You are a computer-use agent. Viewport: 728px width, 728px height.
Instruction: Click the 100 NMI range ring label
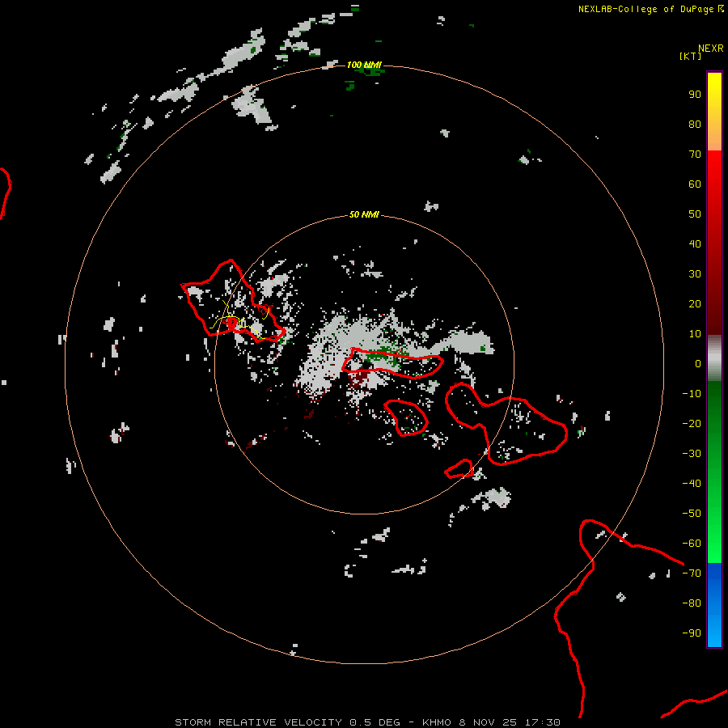tap(364, 65)
